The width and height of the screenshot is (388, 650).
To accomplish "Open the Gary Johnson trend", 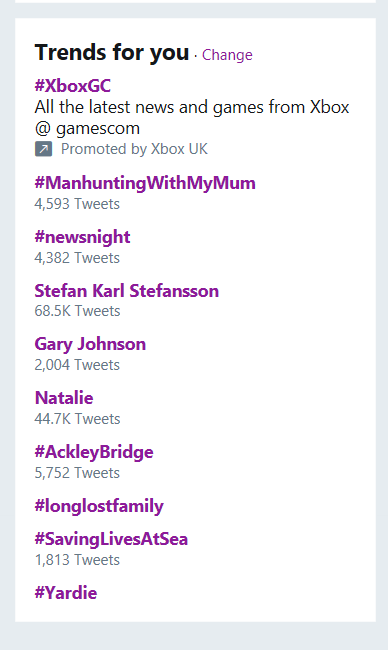I will (90, 344).
